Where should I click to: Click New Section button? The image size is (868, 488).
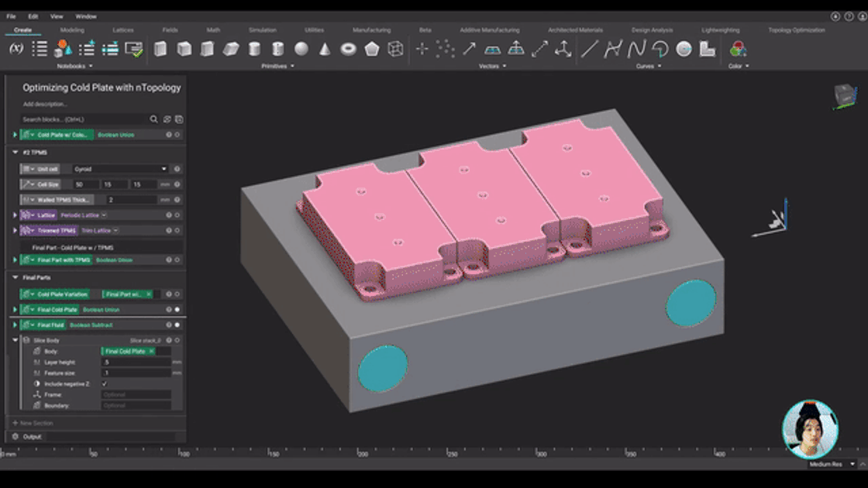pos(33,423)
